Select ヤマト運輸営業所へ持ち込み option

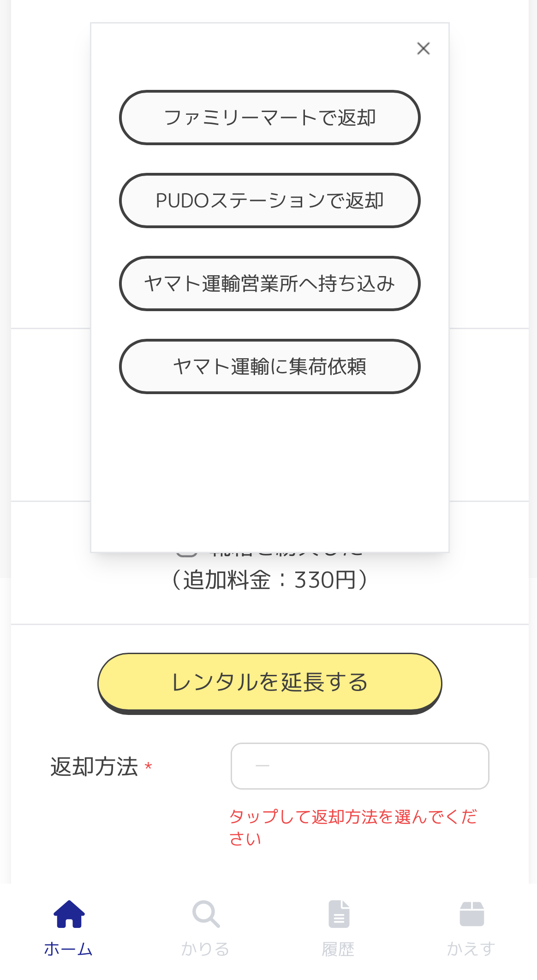pyautogui.click(x=269, y=283)
